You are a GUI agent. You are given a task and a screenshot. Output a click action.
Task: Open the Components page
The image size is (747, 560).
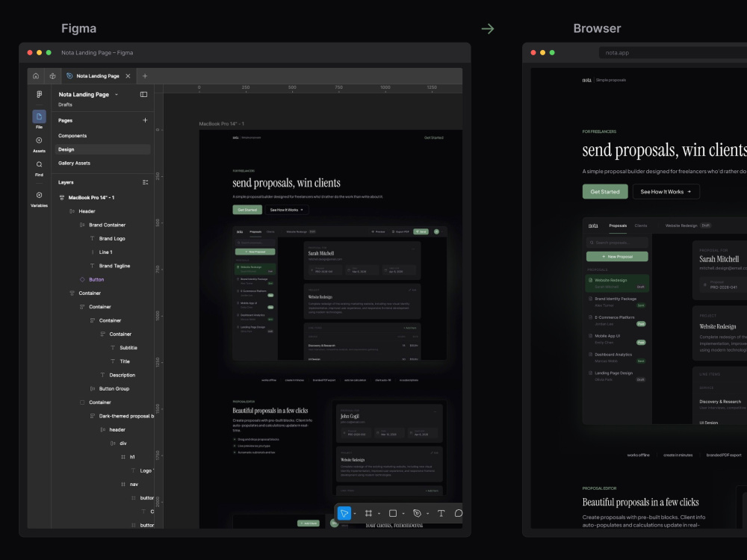pos(72,136)
